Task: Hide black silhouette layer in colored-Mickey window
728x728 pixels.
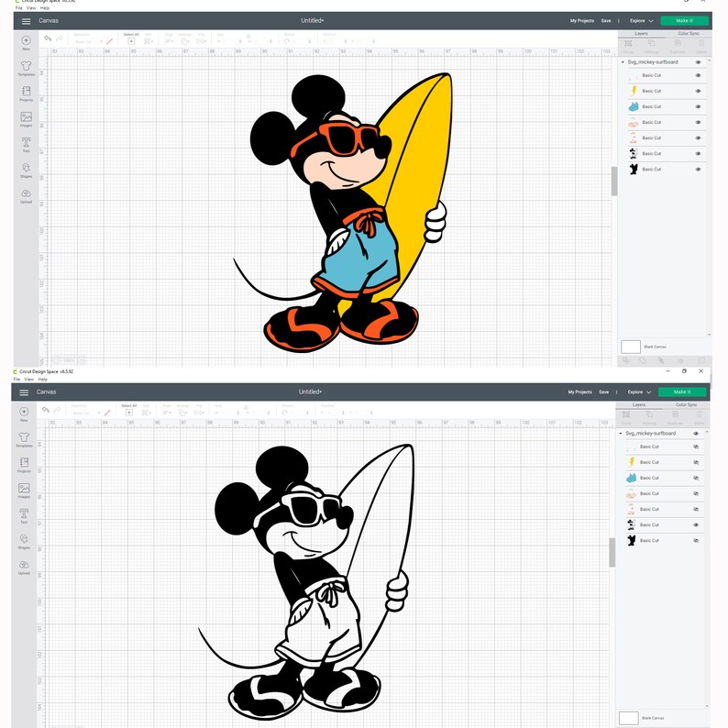Action: (x=698, y=170)
